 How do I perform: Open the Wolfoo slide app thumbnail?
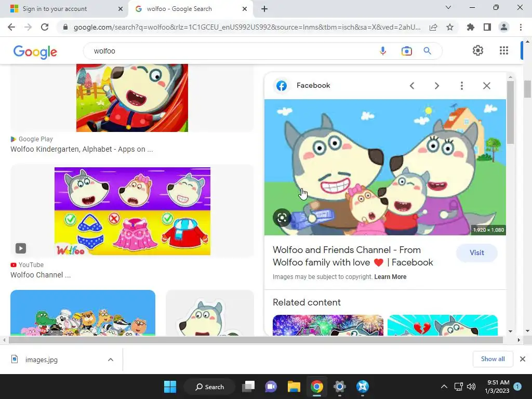click(x=132, y=98)
